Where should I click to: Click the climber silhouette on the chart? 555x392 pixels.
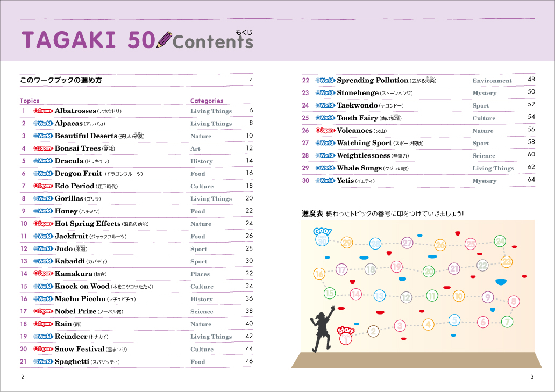click(323, 329)
